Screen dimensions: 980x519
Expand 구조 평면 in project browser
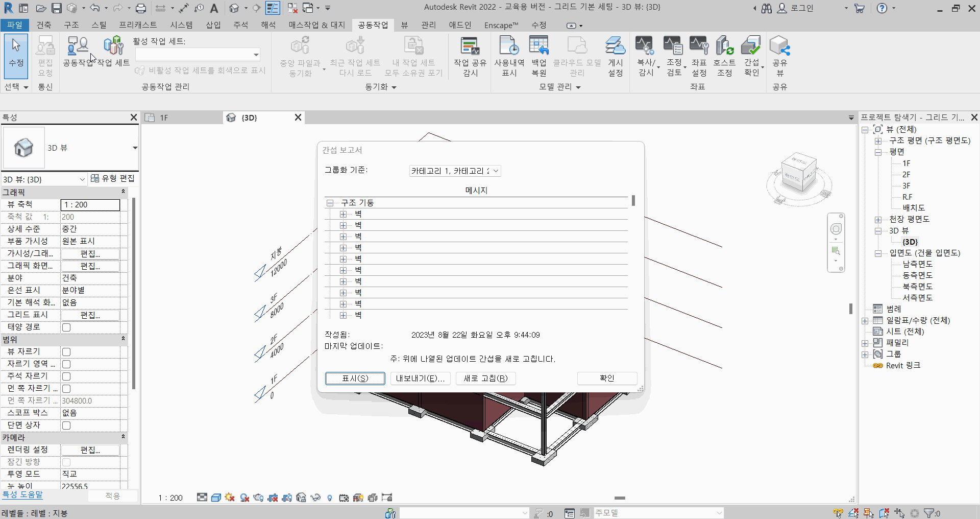click(878, 141)
